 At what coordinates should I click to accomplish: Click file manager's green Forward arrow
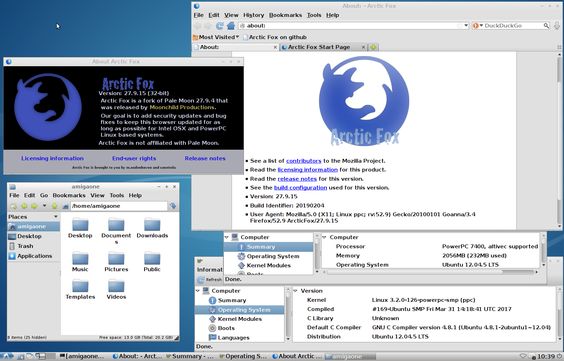34,206
